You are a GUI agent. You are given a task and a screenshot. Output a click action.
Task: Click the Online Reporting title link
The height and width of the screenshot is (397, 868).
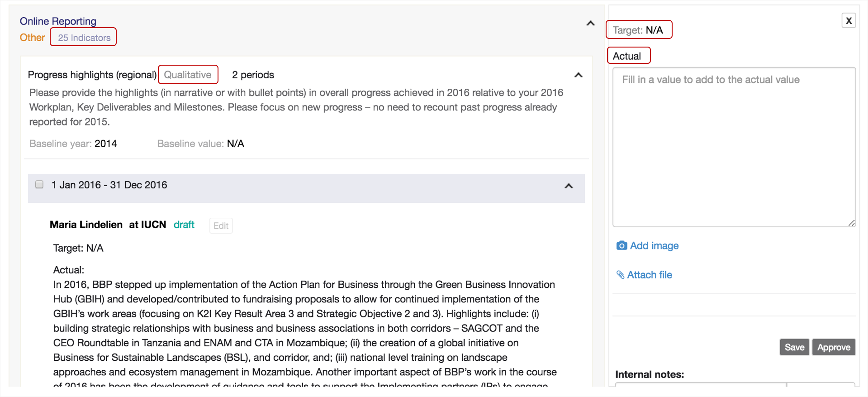click(58, 21)
